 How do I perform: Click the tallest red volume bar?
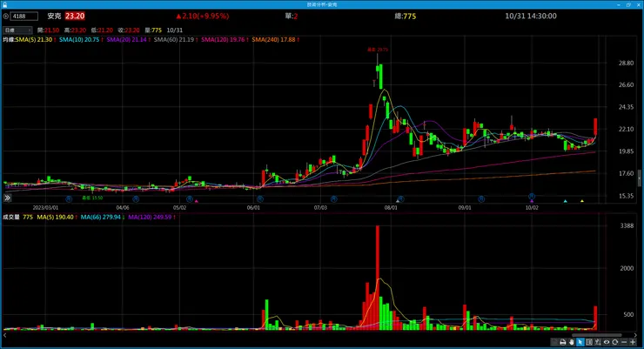point(378,278)
